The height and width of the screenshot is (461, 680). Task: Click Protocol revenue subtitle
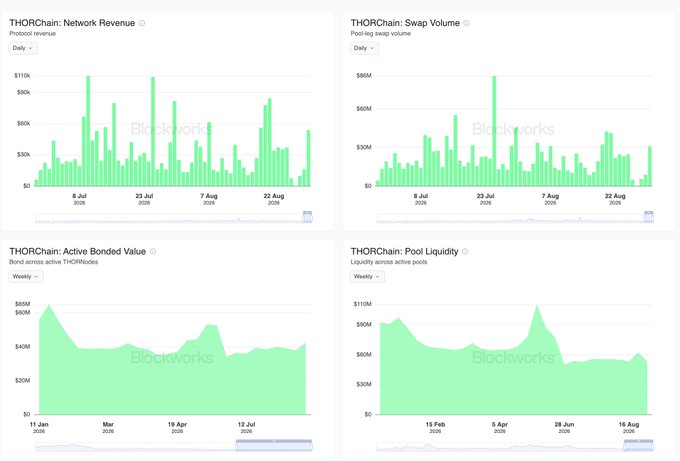pos(33,33)
